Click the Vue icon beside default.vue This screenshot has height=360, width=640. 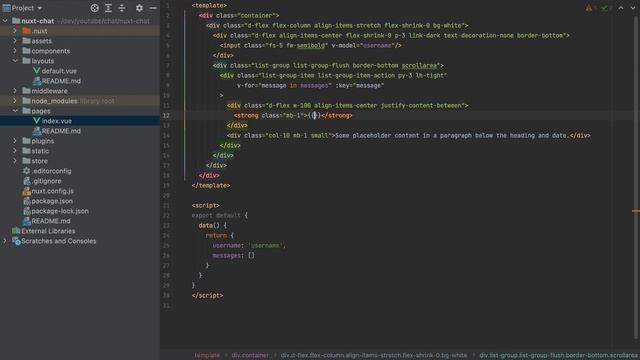[x=36, y=71]
